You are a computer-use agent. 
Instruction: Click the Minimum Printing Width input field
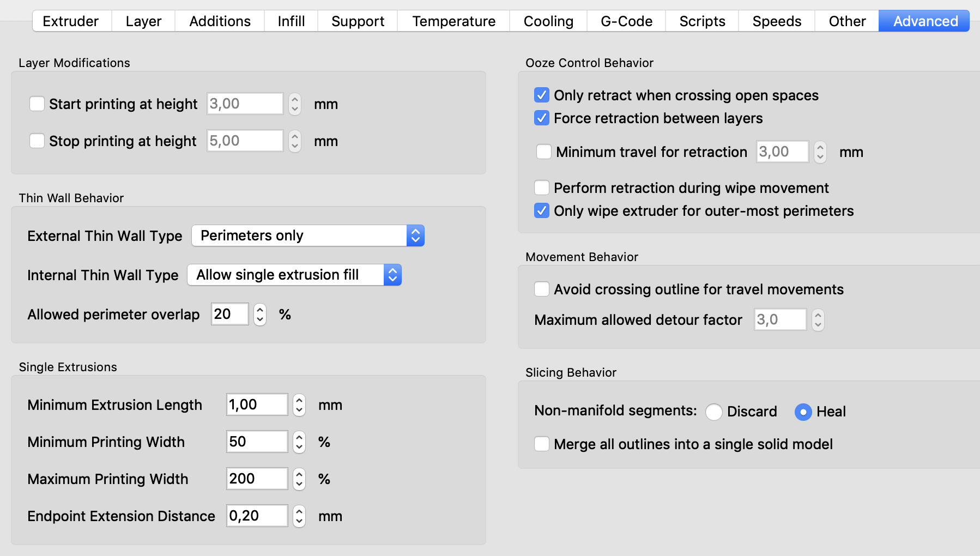click(x=257, y=442)
